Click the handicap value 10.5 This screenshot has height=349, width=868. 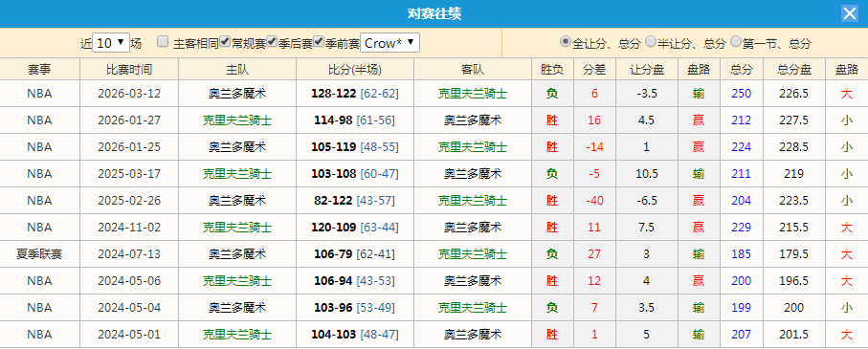[x=647, y=174]
